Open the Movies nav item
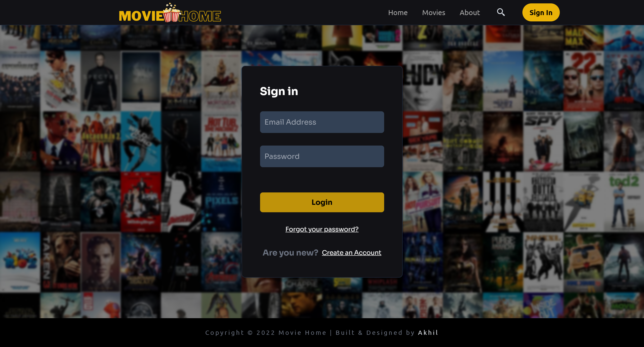 click(x=433, y=13)
